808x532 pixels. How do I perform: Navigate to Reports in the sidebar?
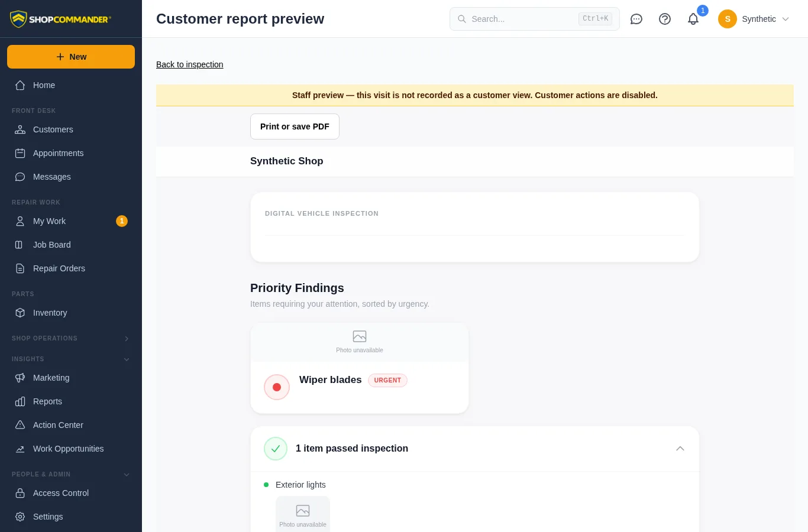[71, 401]
